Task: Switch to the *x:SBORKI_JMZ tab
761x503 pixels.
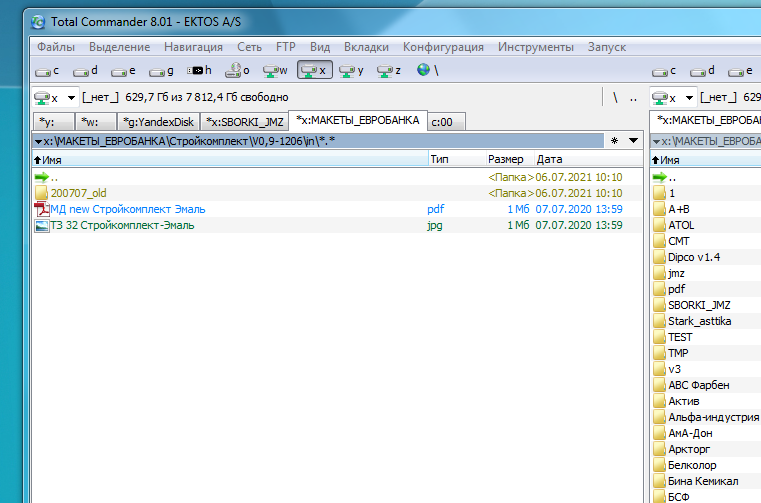Action: pyautogui.click(x=244, y=122)
